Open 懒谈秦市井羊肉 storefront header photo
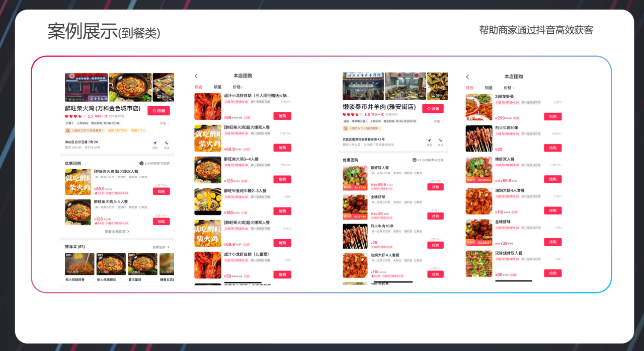Image resolution: width=644 pixels, height=351 pixels. (x=363, y=86)
